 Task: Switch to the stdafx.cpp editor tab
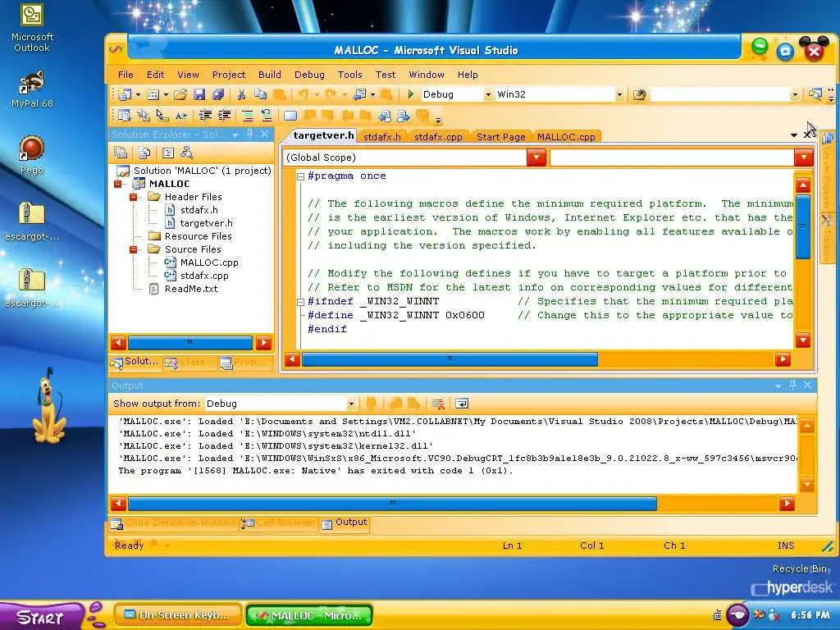438,137
